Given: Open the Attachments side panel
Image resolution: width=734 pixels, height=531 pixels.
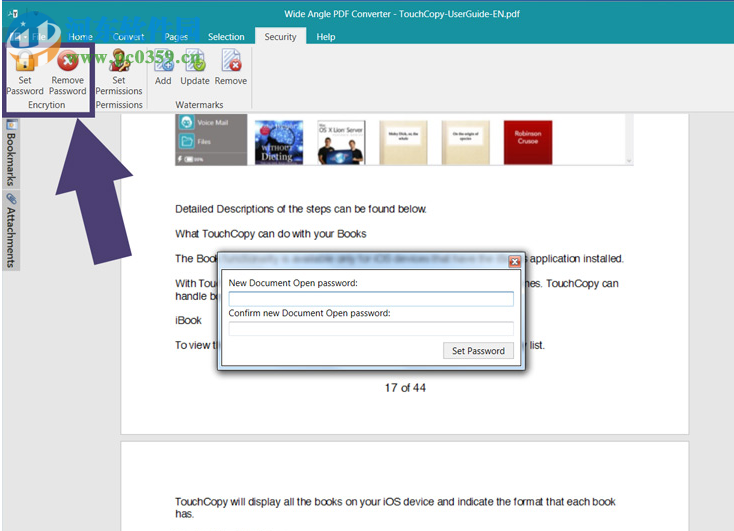Looking at the screenshot, I should click(11, 230).
